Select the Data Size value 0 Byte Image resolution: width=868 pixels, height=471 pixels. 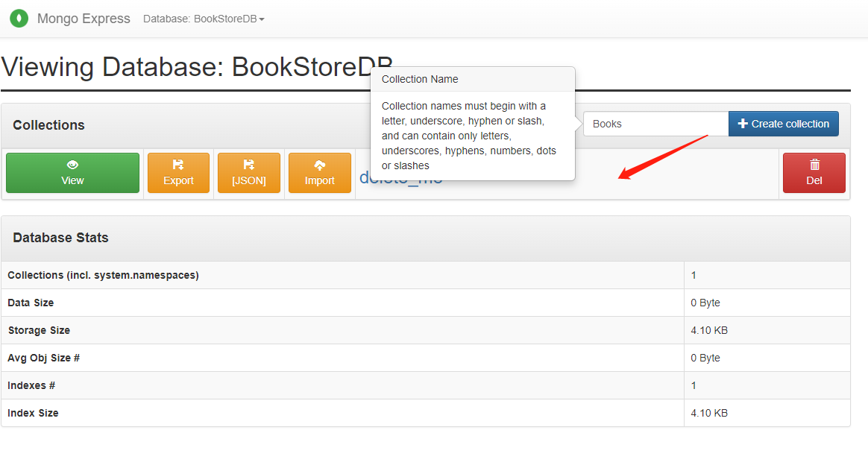(705, 303)
